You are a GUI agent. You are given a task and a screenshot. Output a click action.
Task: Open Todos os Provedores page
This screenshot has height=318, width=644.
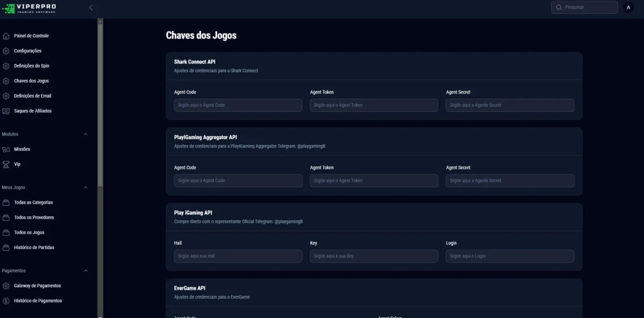click(34, 217)
